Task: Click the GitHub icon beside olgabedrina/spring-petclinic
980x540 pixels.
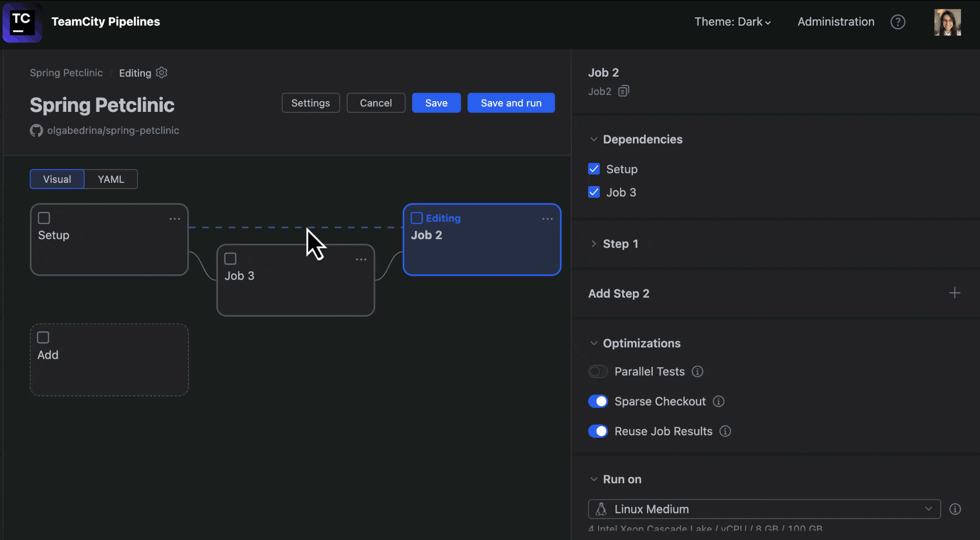Action: [36, 131]
